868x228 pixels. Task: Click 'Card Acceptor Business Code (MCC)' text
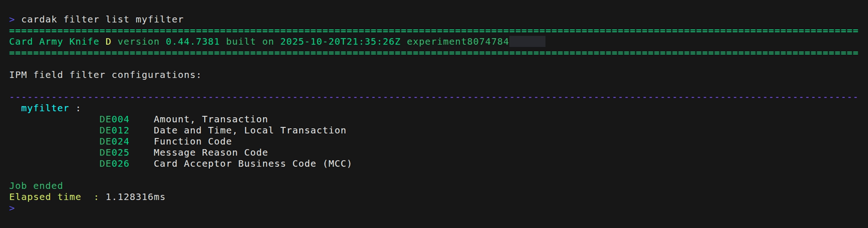point(253,164)
